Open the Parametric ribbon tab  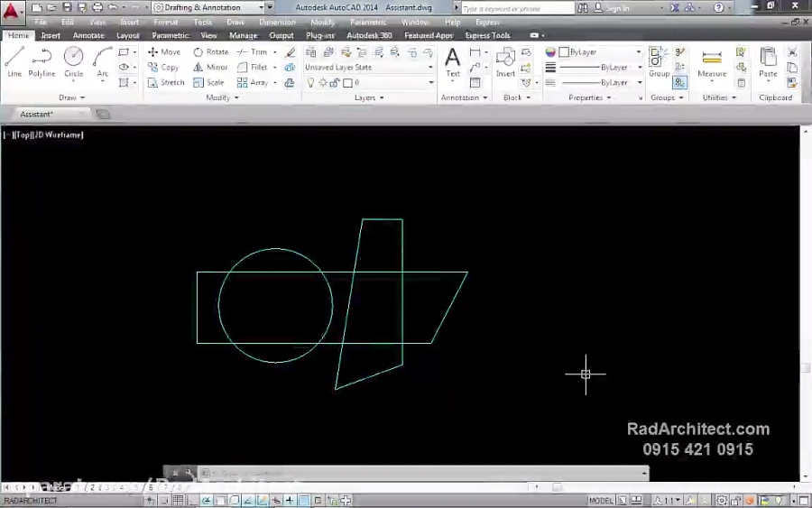[171, 36]
